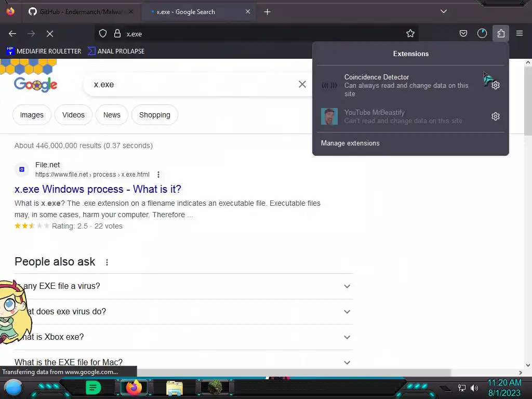Select YouTube MrBeastify extension entry
532x399 pixels.
point(403,116)
